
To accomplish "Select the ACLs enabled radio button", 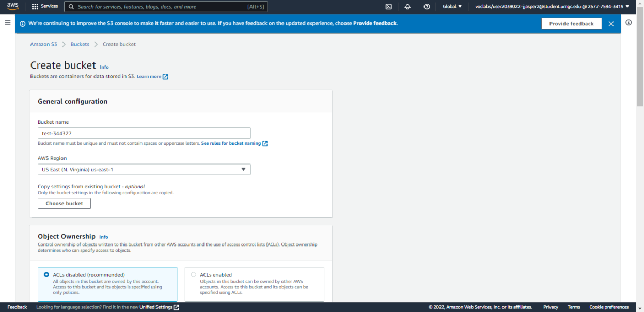I will point(194,275).
